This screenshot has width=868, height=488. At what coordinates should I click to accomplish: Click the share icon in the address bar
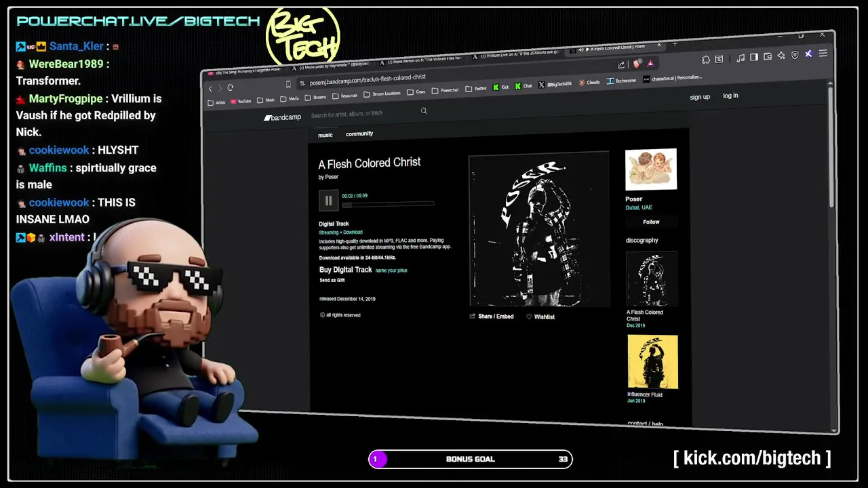pyautogui.click(x=621, y=64)
